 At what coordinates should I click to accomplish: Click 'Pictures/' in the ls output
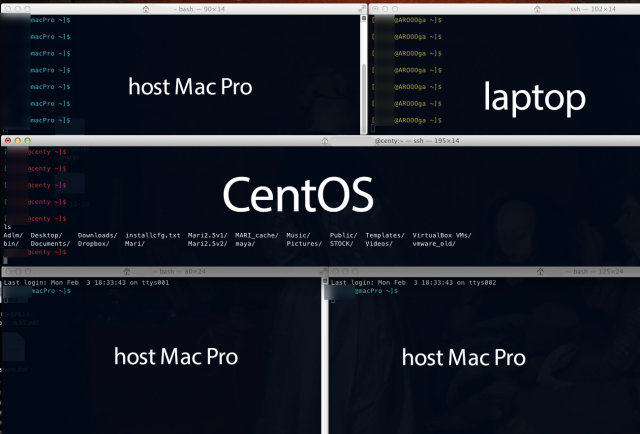click(x=304, y=244)
